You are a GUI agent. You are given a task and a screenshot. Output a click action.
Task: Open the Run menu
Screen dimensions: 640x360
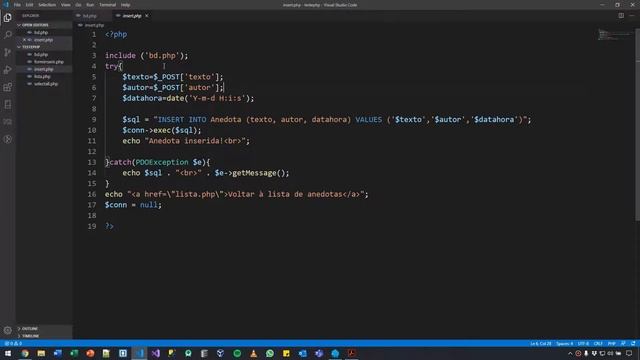point(90,5)
